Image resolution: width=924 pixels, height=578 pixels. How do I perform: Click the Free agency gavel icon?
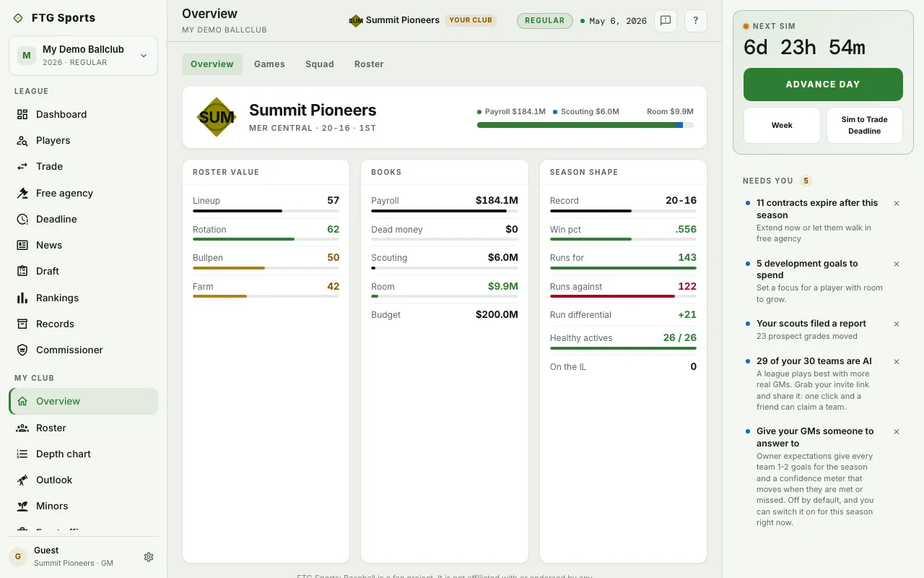click(x=22, y=193)
